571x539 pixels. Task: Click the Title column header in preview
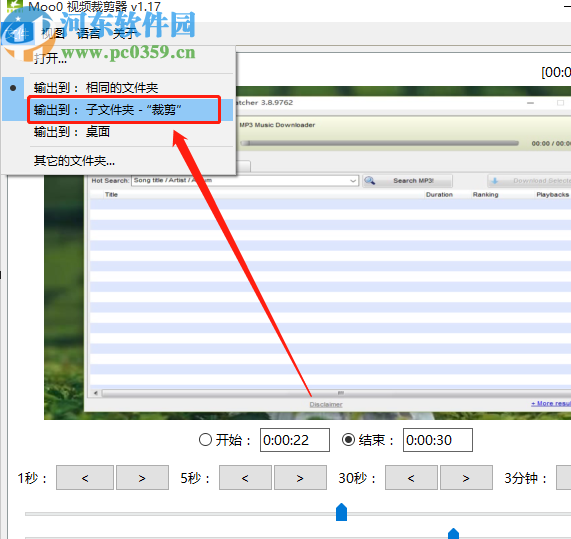[x=111, y=194]
